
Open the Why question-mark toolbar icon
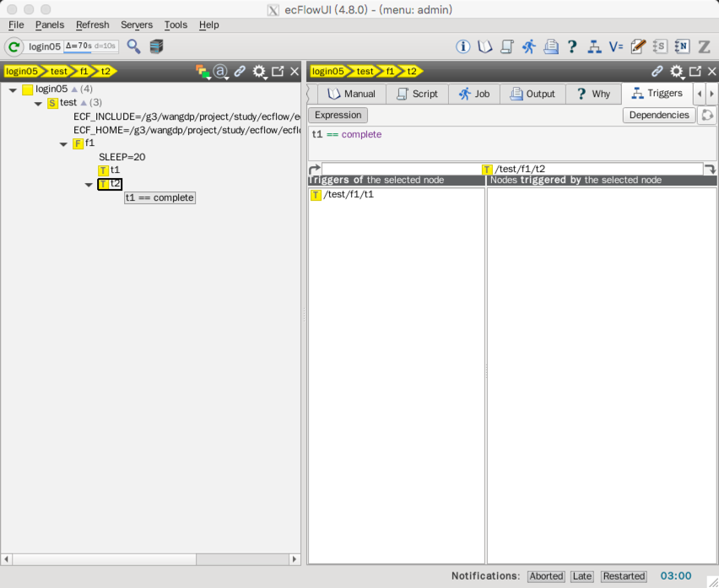[572, 46]
